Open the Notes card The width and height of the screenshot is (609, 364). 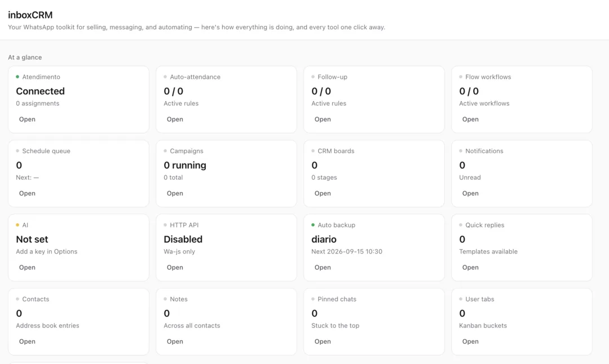coord(175,341)
